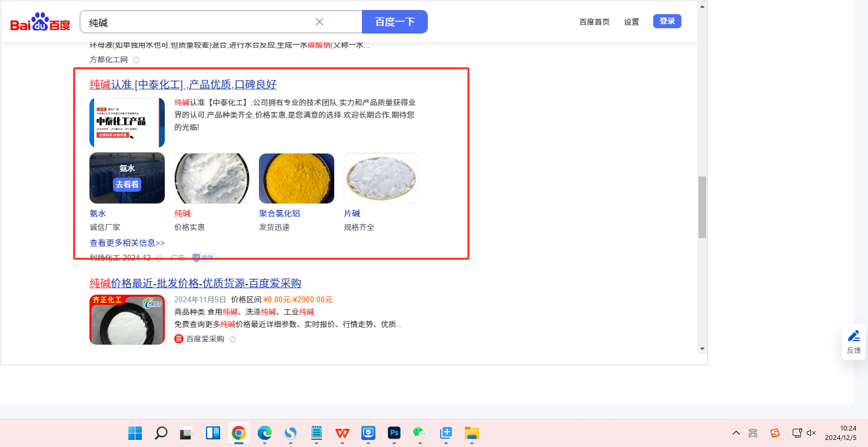Open the 片碱 product link

[x=352, y=214]
